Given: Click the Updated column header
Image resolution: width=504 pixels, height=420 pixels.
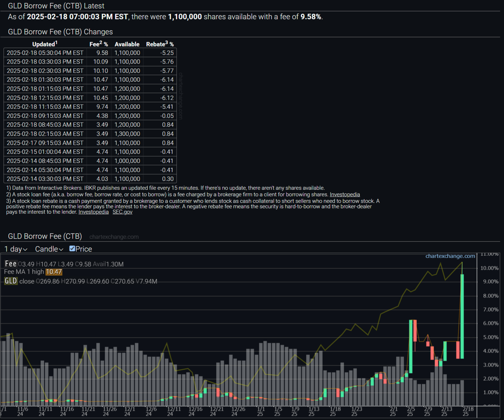Looking at the screenshot, I should [45, 44].
